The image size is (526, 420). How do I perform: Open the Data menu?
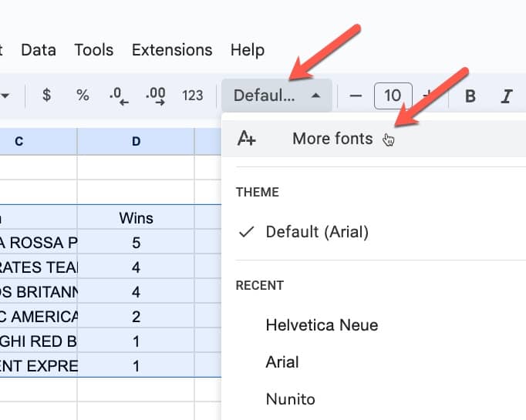coord(39,50)
